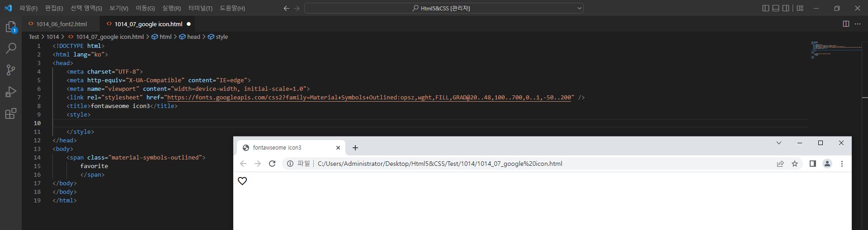
Task: Click file name in breadcrumb
Action: click(x=110, y=37)
